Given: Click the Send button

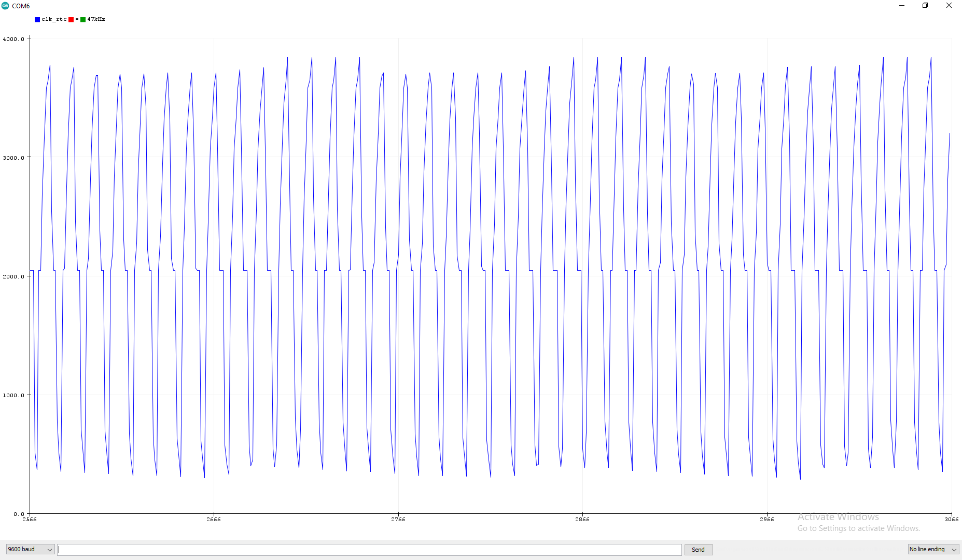Looking at the screenshot, I should click(x=698, y=550).
